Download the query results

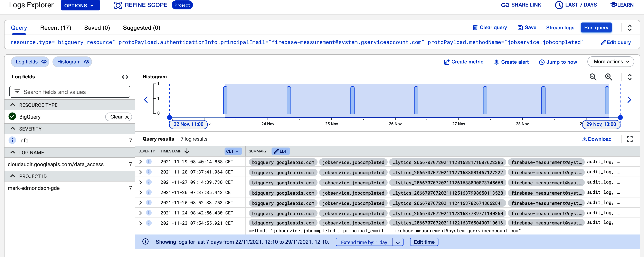tap(597, 139)
